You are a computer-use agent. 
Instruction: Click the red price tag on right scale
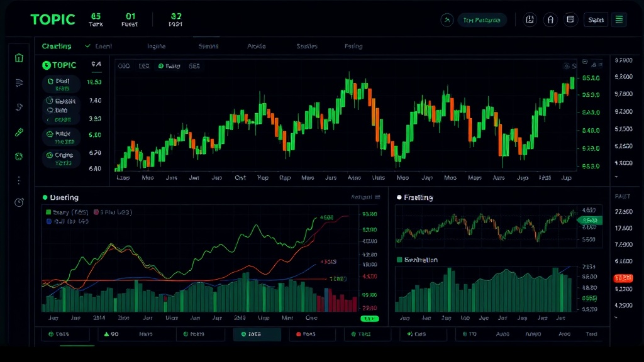[x=623, y=278]
